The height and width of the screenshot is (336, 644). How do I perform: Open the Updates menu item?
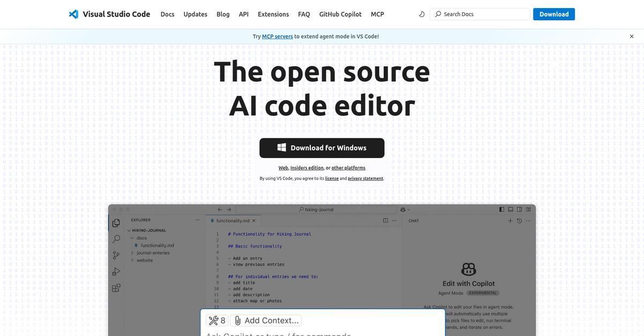[196, 14]
